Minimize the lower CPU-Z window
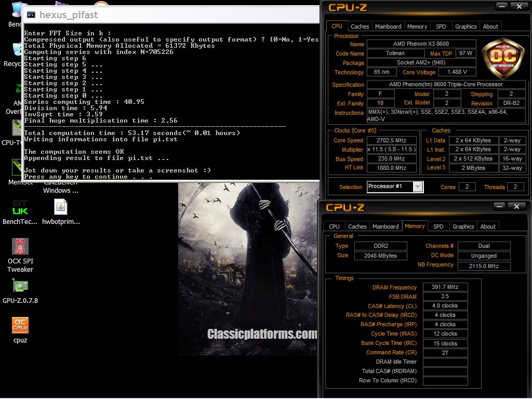Viewport: 532px width, 399px height. click(499, 206)
